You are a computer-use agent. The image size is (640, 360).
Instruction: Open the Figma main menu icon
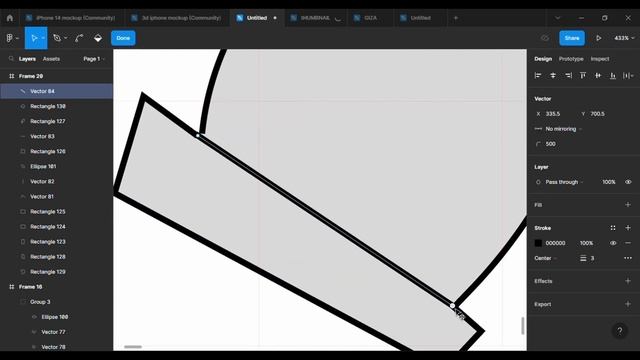click(x=12, y=38)
